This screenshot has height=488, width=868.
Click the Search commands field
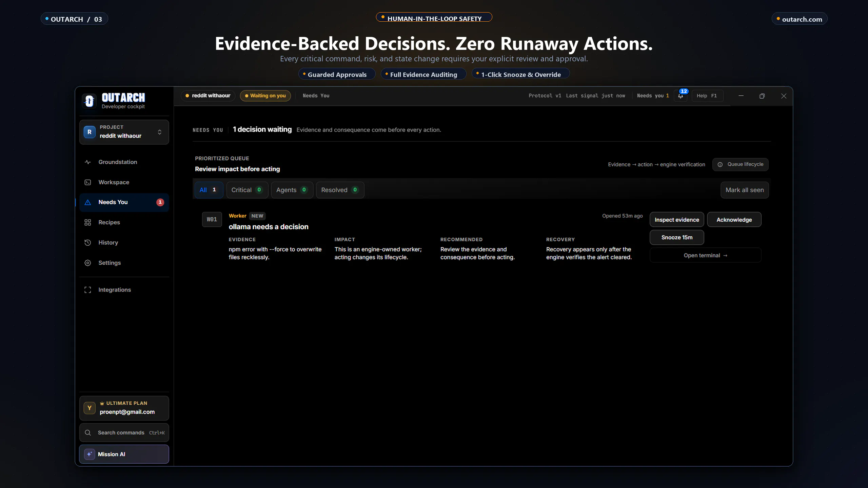tap(124, 432)
